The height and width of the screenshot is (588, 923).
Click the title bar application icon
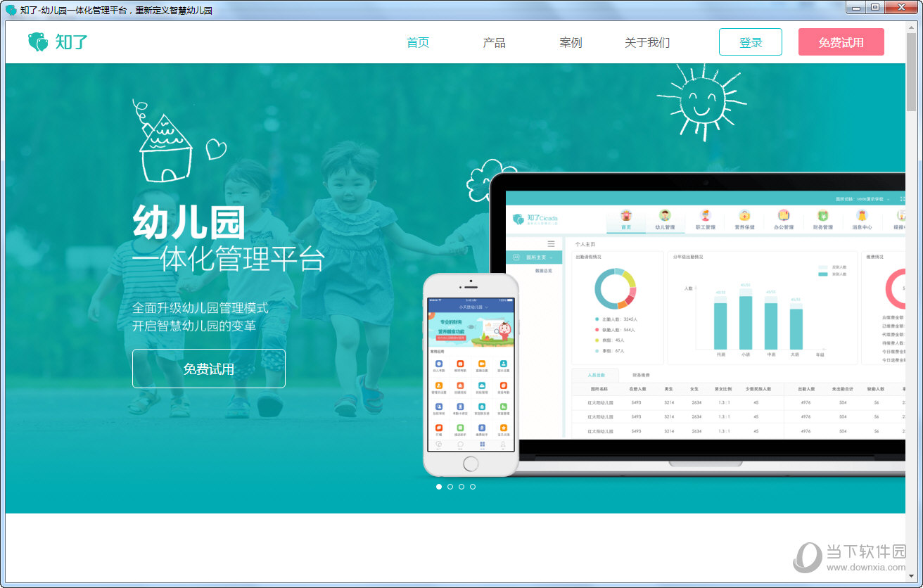pos(11,10)
